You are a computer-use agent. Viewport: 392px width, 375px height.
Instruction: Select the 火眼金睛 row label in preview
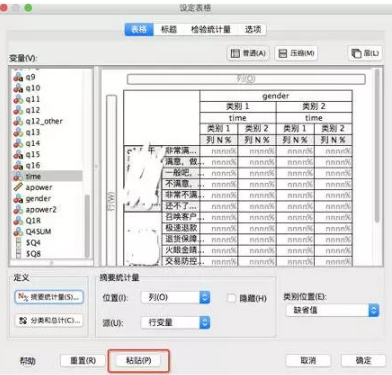(181, 250)
